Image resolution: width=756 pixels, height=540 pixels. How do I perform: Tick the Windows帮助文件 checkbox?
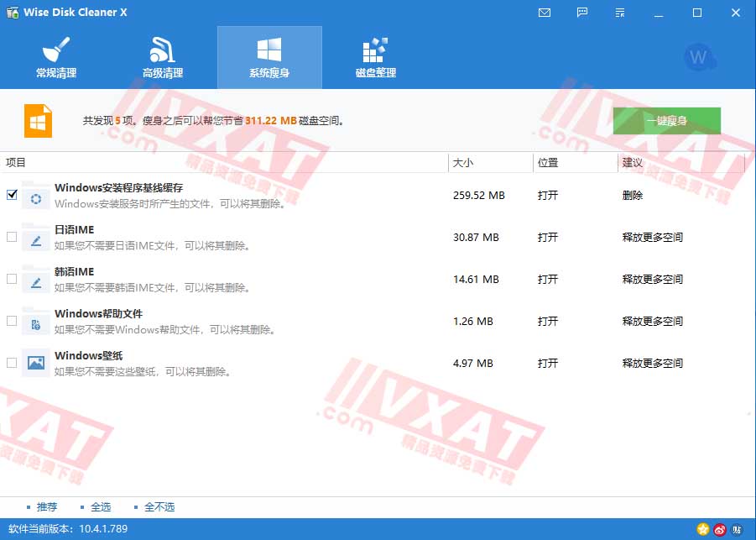[x=12, y=321]
